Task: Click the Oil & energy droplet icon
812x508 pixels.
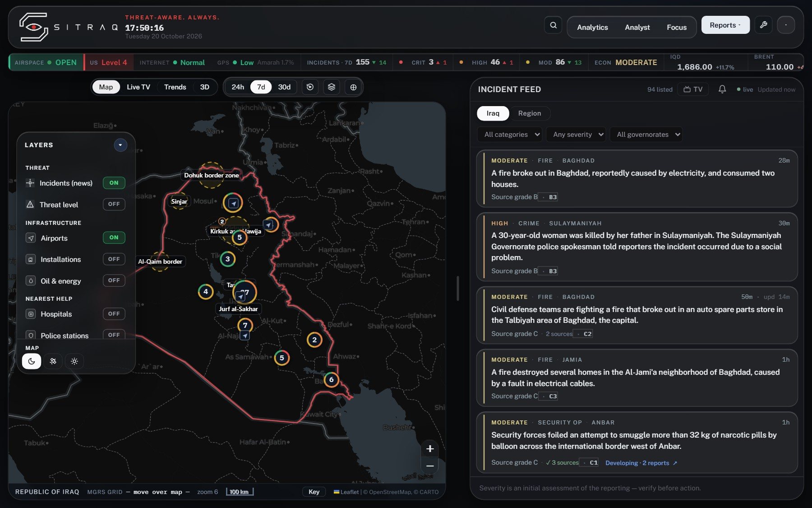Action: 31,281
